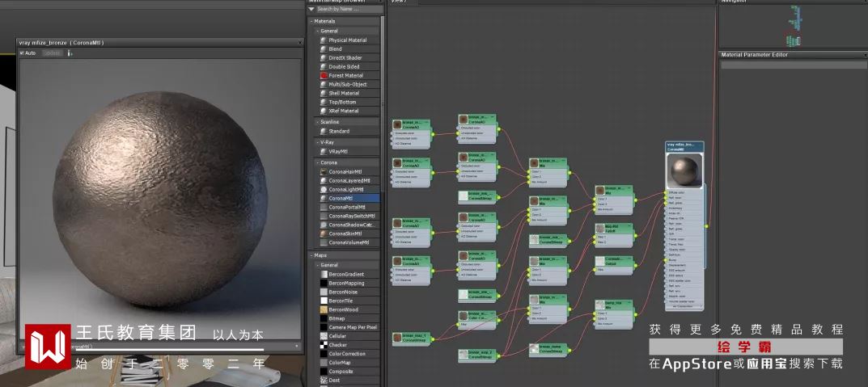Choose the CoronaHairMtl icon
The width and height of the screenshot is (868, 387).
[x=324, y=172]
